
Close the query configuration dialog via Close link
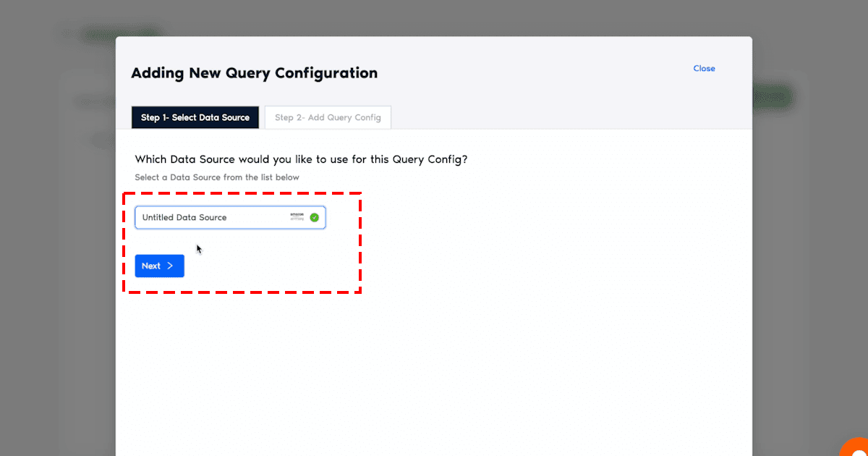(704, 68)
